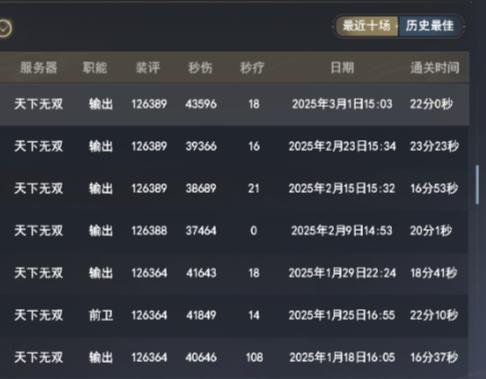486x379 pixels.
Task: Click the 秒伤 value 41643
Action: coord(201,273)
